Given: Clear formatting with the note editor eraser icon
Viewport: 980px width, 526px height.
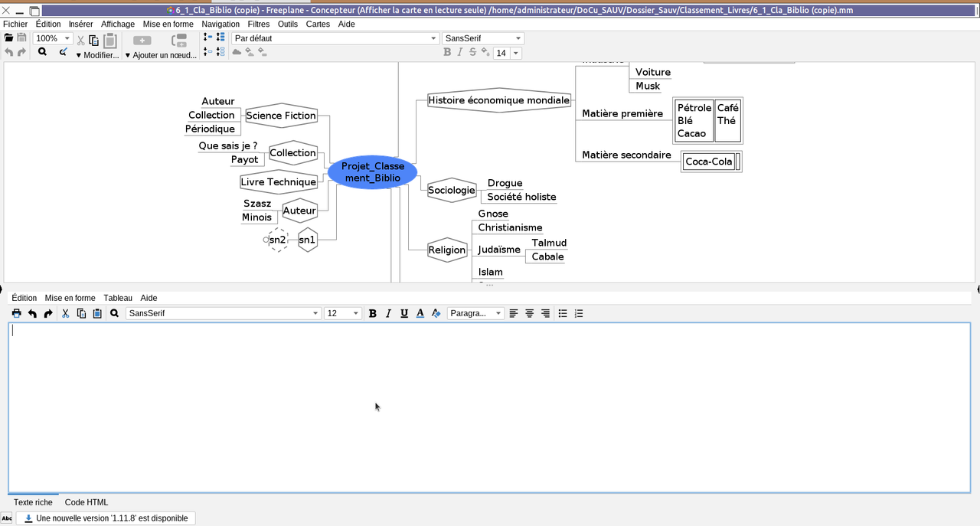Looking at the screenshot, I should pyautogui.click(x=436, y=313).
